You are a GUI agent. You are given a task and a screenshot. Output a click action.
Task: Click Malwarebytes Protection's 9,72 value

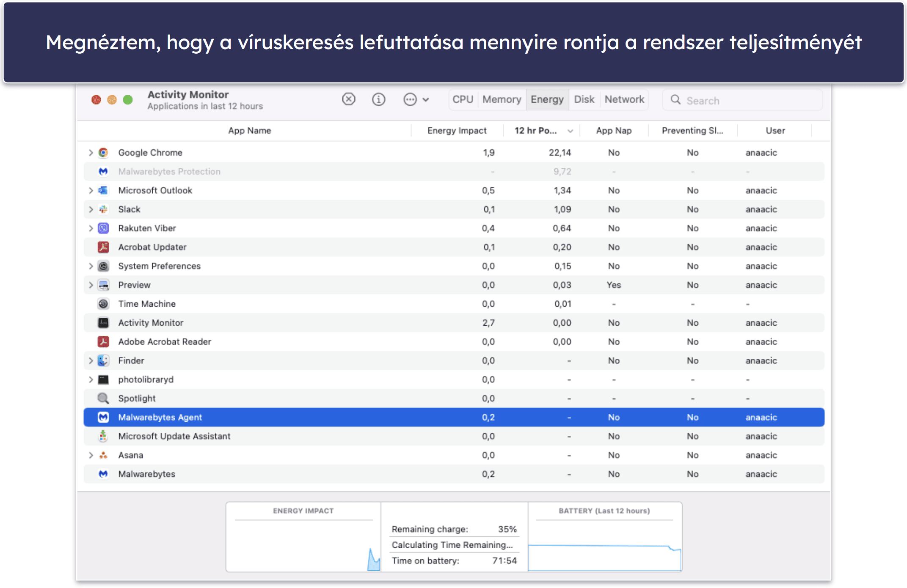pyautogui.click(x=562, y=171)
